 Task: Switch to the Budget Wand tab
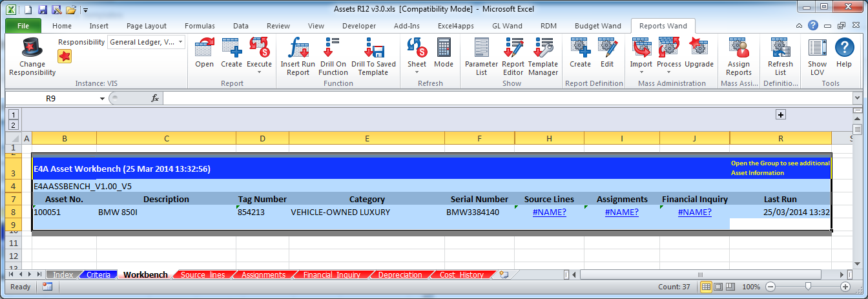click(597, 26)
